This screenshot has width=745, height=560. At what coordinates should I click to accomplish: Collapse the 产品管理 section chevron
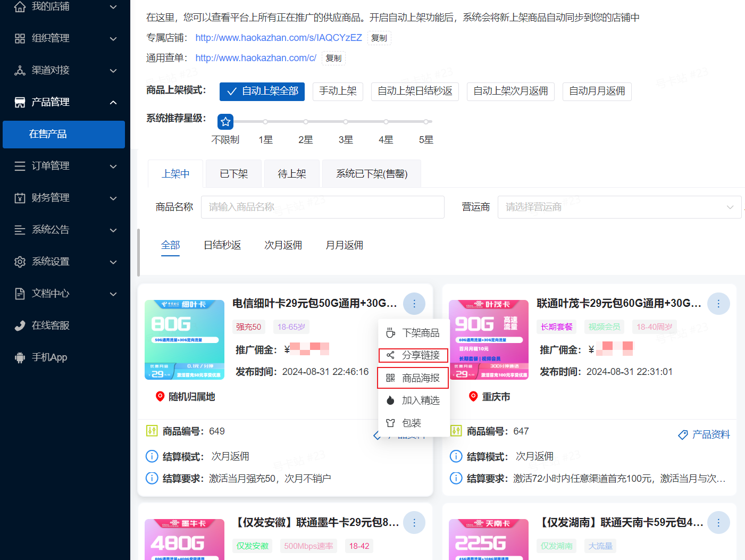pos(113,102)
